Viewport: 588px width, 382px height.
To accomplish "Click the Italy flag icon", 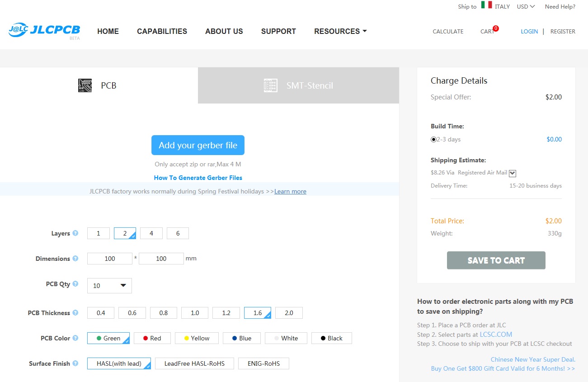I will click(x=486, y=5).
